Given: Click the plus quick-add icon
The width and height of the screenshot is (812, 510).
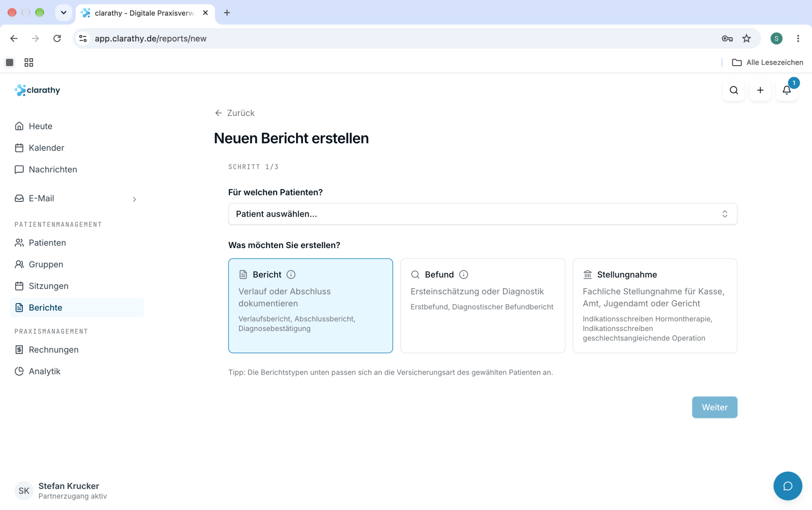Looking at the screenshot, I should coord(760,90).
